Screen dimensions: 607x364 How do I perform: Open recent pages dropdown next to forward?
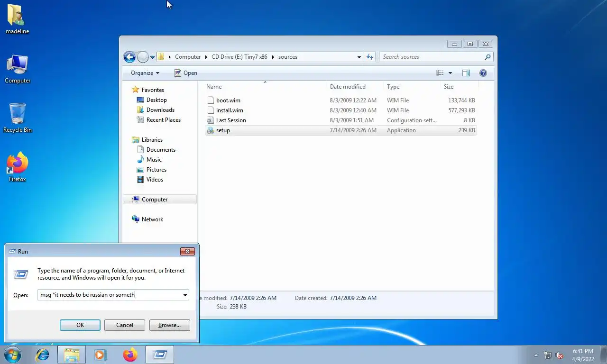coord(152,57)
